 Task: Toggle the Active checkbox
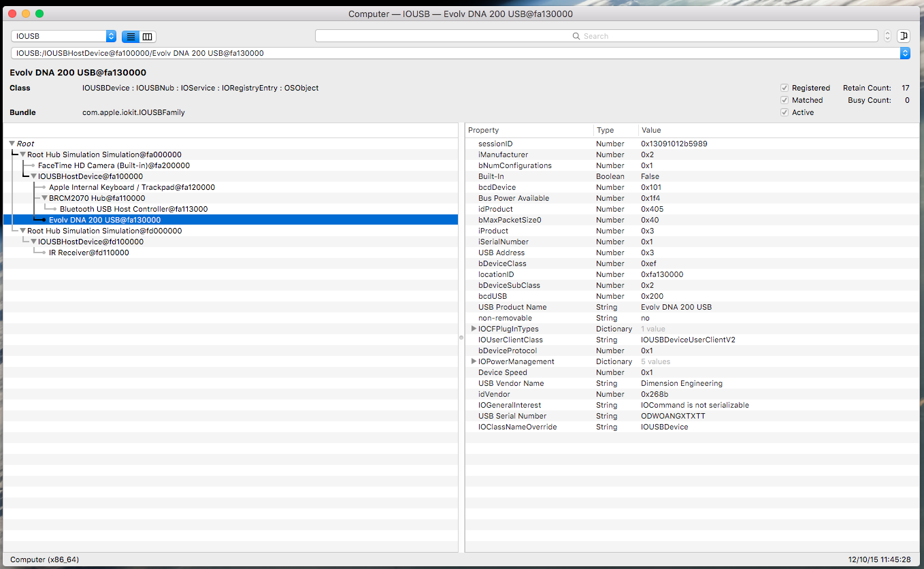785,112
